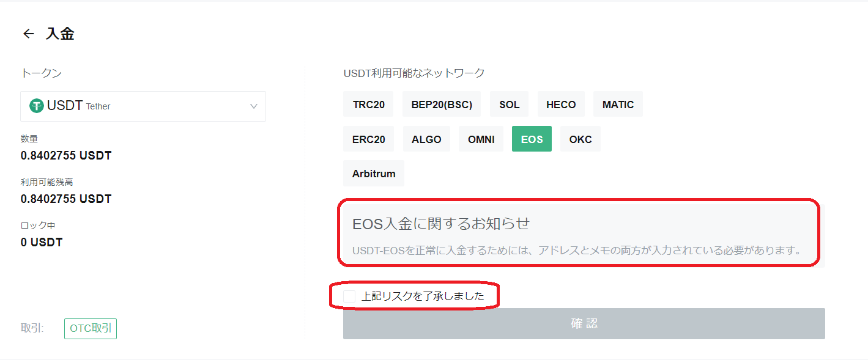Switch to the HECO network
868x360 pixels.
[x=560, y=104]
